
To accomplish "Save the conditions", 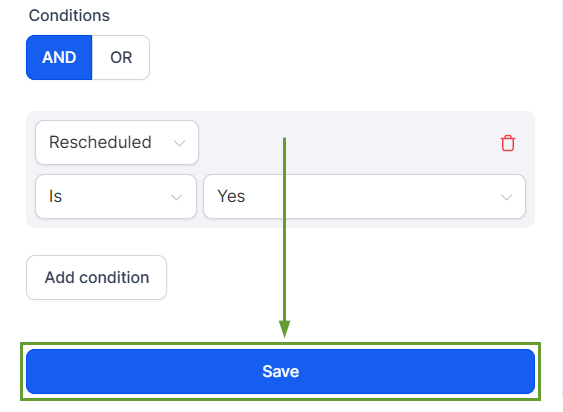I will pos(280,371).
